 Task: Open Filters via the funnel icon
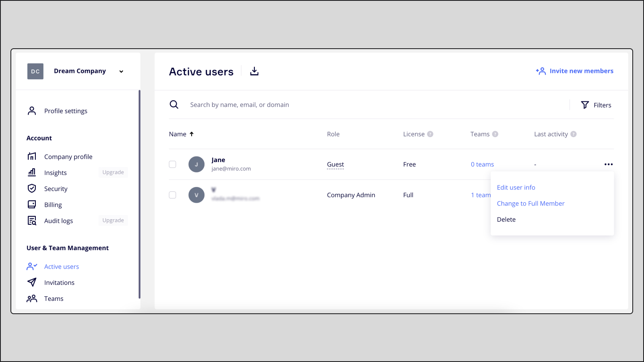click(585, 105)
